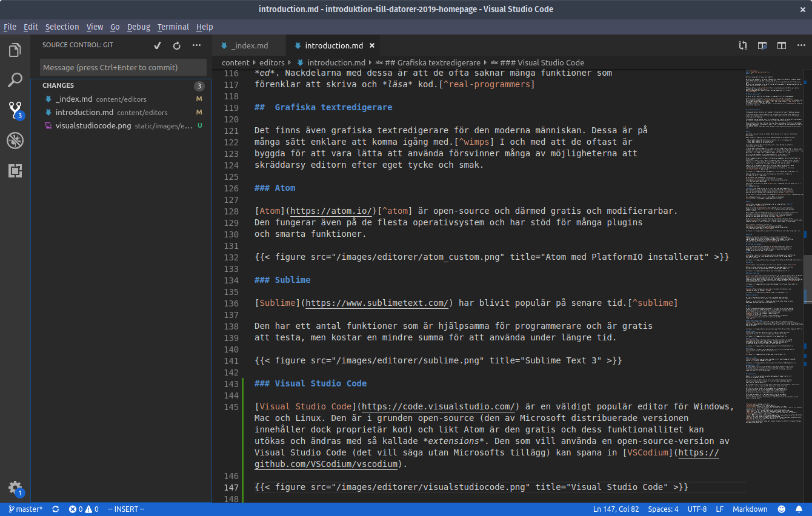Open the View menu

[95, 27]
